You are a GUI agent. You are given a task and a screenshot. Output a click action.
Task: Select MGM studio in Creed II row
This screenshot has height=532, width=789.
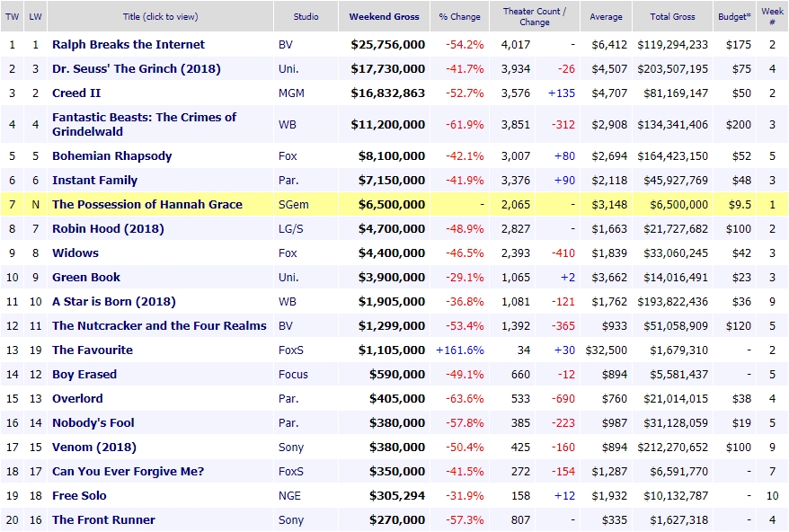[x=291, y=93]
